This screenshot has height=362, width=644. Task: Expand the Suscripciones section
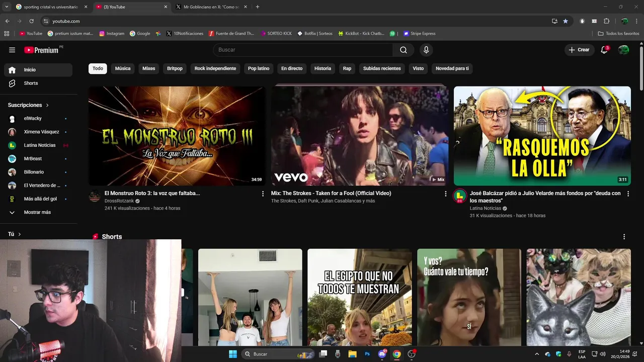(x=28, y=105)
